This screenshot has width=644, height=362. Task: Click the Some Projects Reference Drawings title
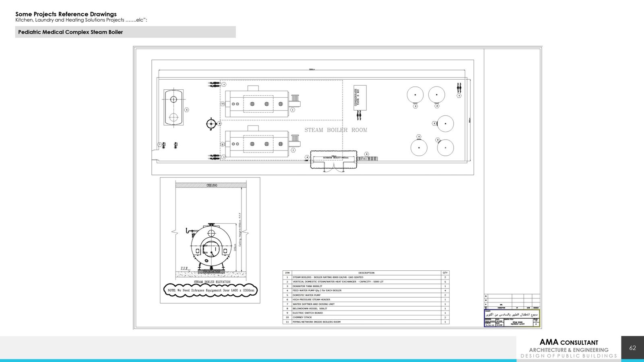(66, 14)
